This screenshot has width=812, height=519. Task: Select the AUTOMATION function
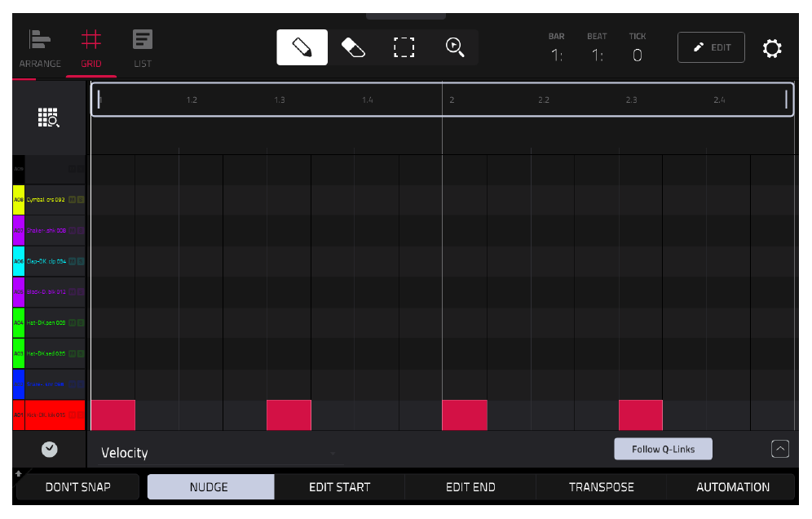[732, 487]
